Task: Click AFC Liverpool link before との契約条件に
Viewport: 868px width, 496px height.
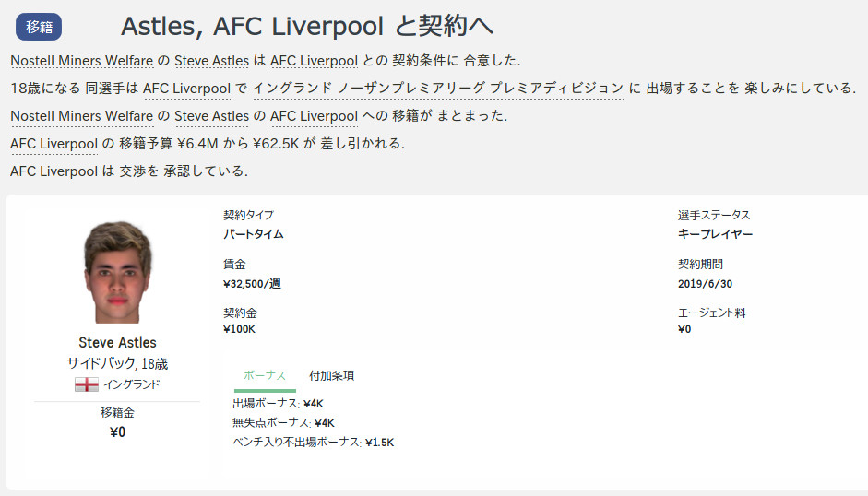Action: (314, 60)
